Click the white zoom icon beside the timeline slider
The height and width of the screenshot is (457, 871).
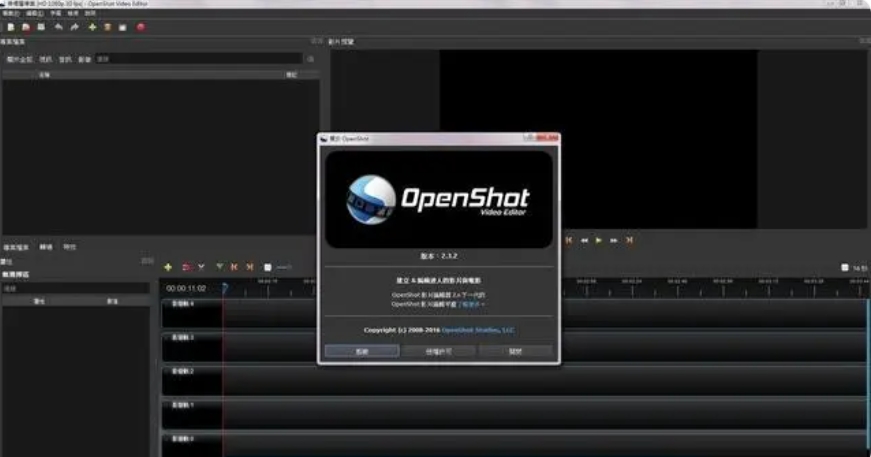tap(268, 268)
